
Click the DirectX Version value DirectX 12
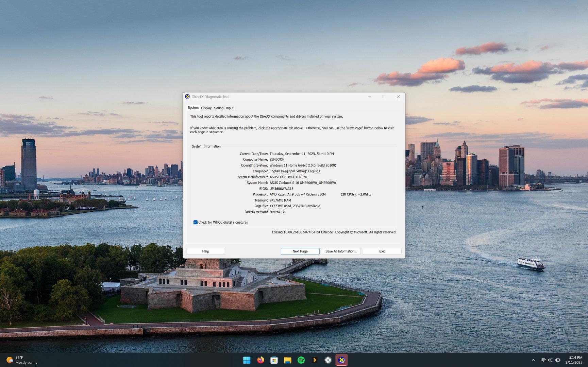pos(277,212)
